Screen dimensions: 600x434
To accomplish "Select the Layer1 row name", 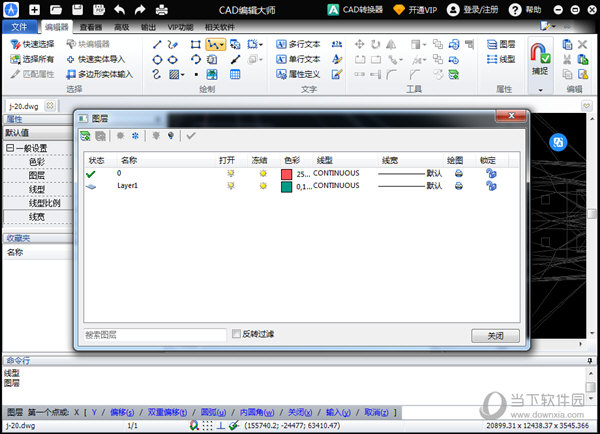I will [x=127, y=186].
